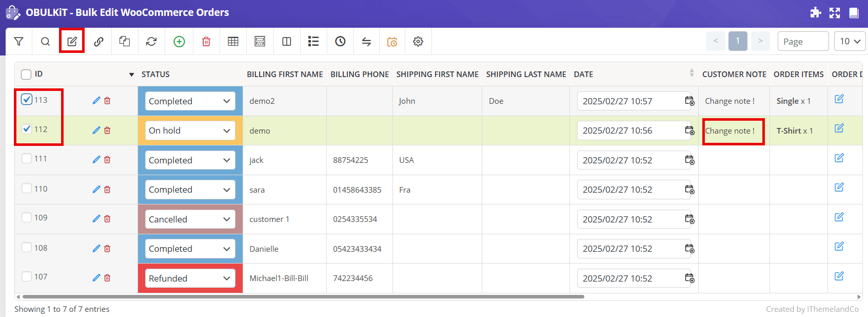Open the orange schedule calendar icon
868x317 pixels.
point(392,42)
